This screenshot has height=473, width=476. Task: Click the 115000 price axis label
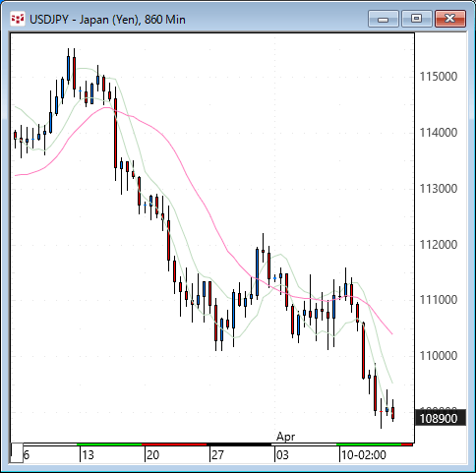(x=439, y=77)
